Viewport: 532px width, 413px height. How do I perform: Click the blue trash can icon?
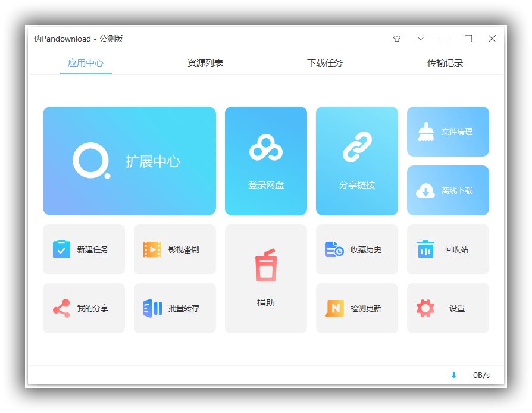click(425, 249)
